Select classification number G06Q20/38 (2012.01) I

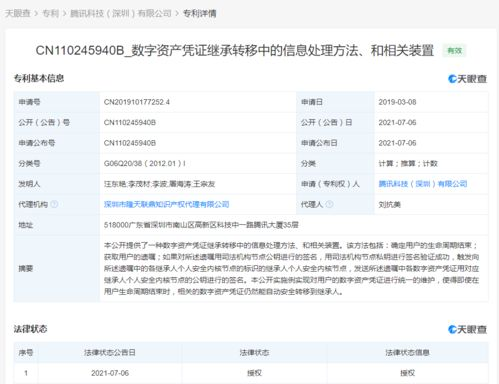[x=145, y=163]
